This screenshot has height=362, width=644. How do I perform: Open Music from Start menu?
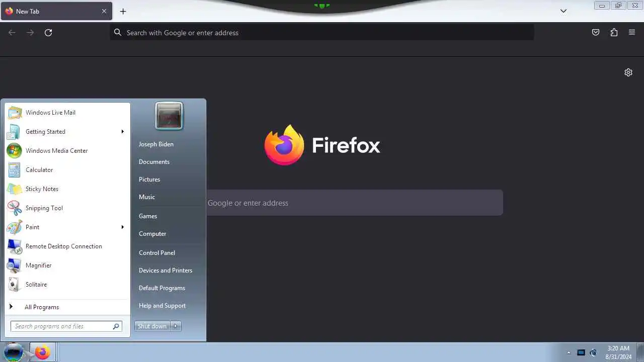(147, 197)
